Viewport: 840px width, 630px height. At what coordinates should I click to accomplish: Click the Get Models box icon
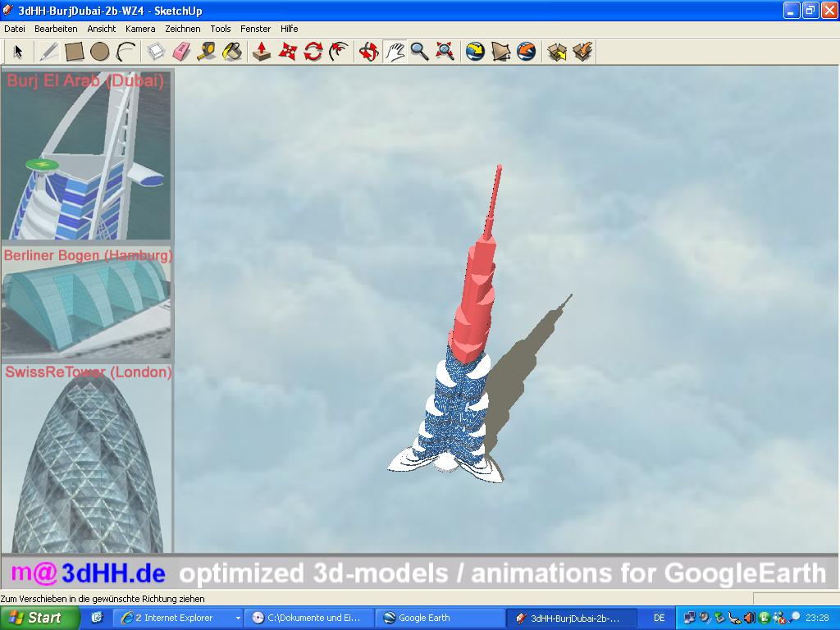click(557, 52)
